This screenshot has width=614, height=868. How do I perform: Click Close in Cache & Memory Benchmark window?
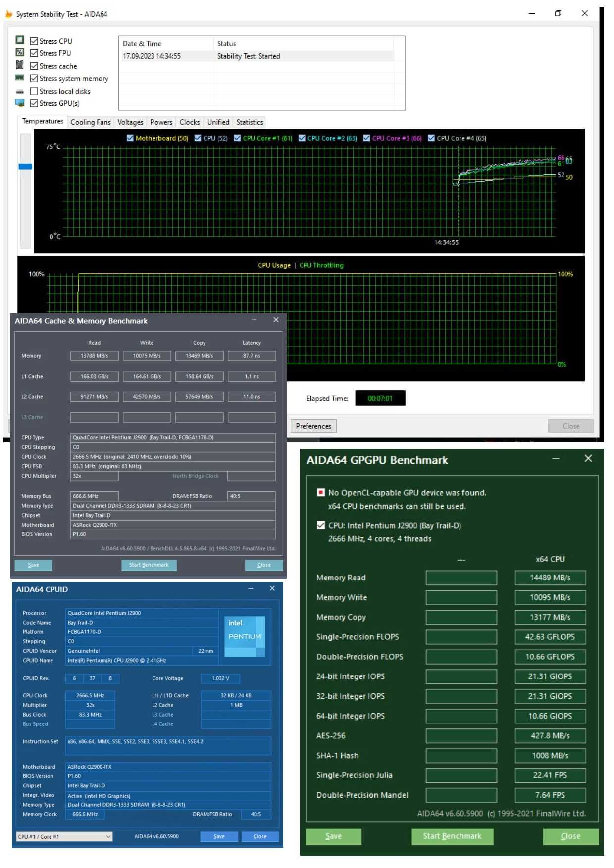tap(264, 565)
